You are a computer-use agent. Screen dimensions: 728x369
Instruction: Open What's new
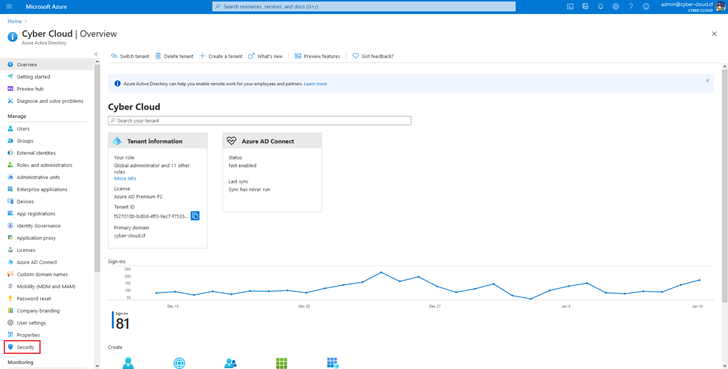click(x=265, y=56)
